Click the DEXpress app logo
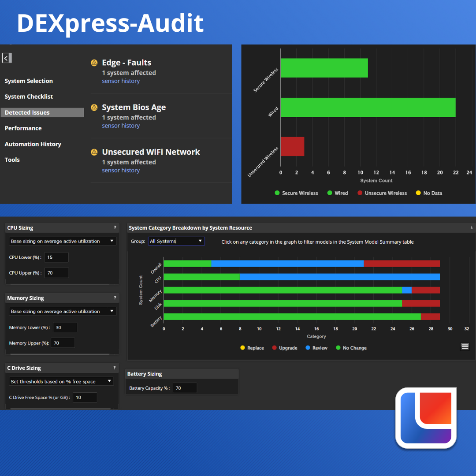The image size is (476, 476). [x=426, y=418]
